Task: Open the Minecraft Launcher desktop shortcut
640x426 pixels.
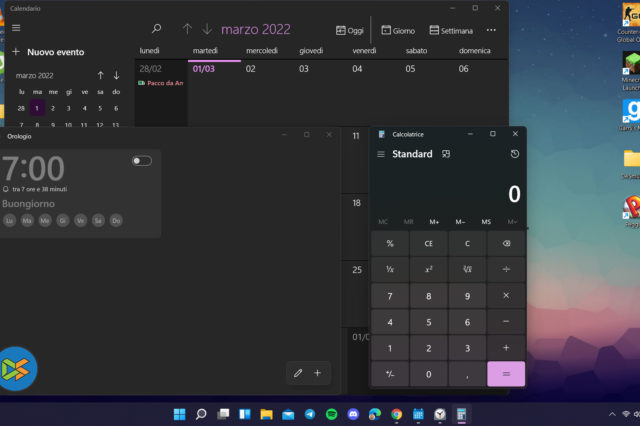Action: (631, 71)
